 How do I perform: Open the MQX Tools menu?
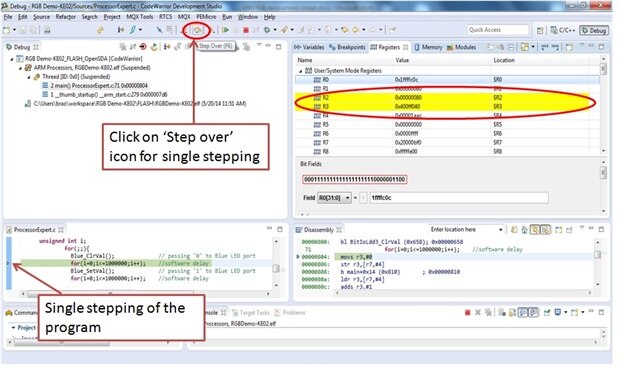point(140,17)
